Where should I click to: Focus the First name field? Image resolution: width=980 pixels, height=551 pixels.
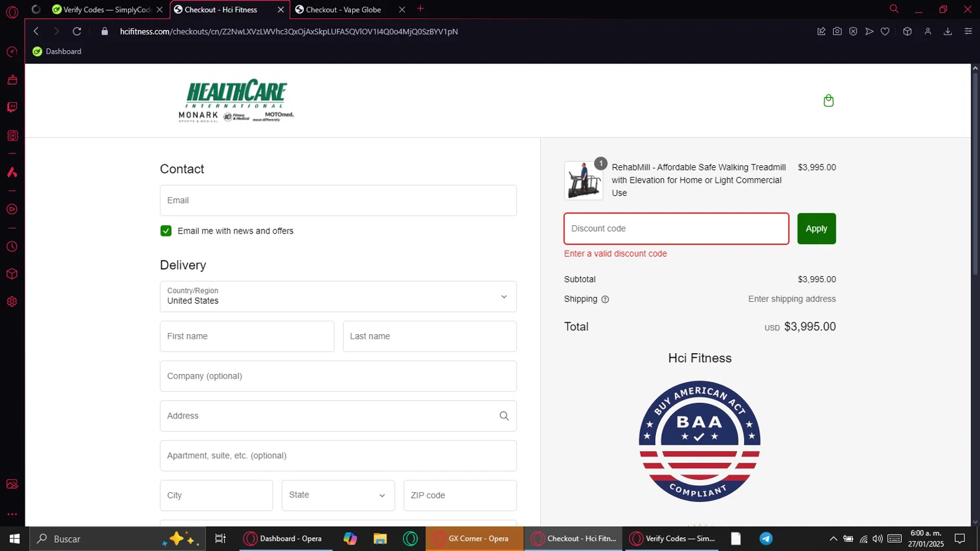tap(247, 336)
